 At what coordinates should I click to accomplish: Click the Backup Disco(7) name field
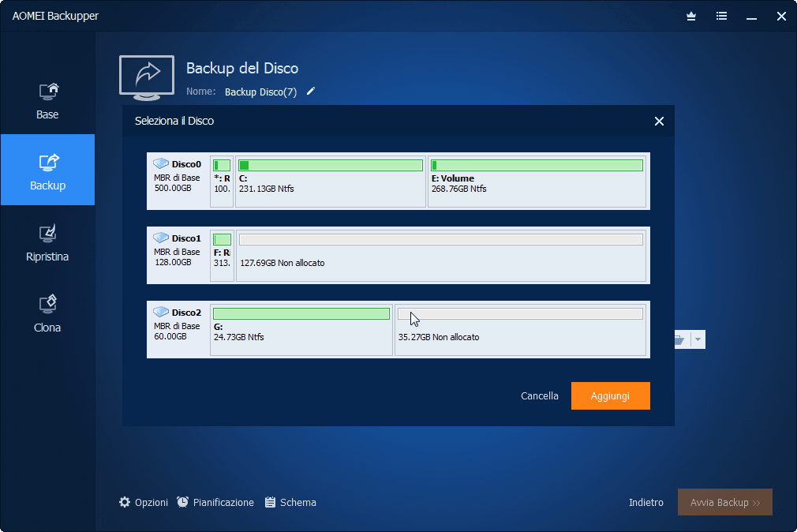260,92
